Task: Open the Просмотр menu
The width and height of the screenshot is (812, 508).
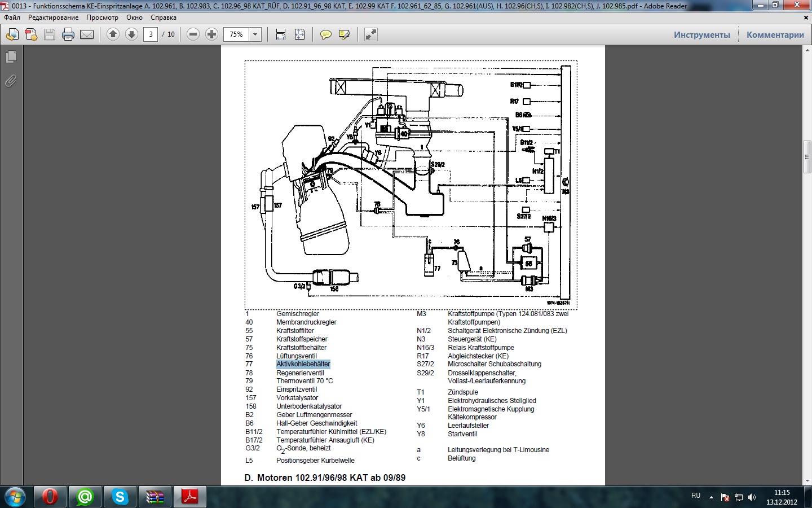Action: 102,17
